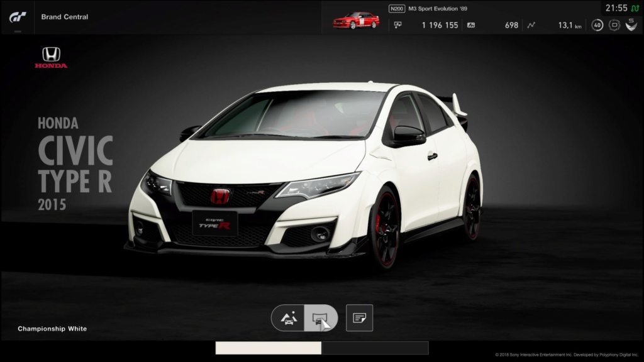Open the level 40 driver badge
Viewport: 644px width, 362px height.
click(597, 25)
